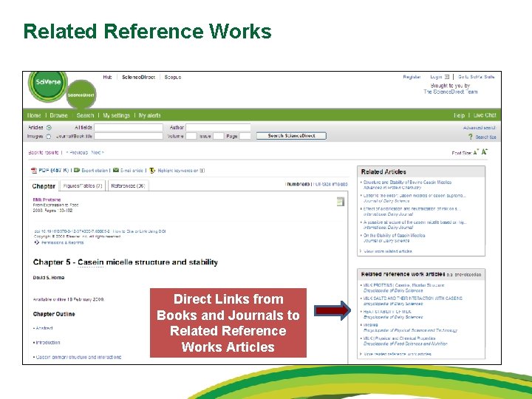
Task: Open the Advanced search link
Action: point(479,128)
